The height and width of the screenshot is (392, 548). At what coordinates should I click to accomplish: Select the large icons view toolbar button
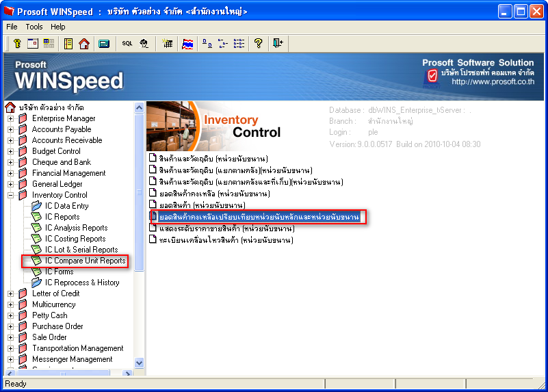point(207,44)
